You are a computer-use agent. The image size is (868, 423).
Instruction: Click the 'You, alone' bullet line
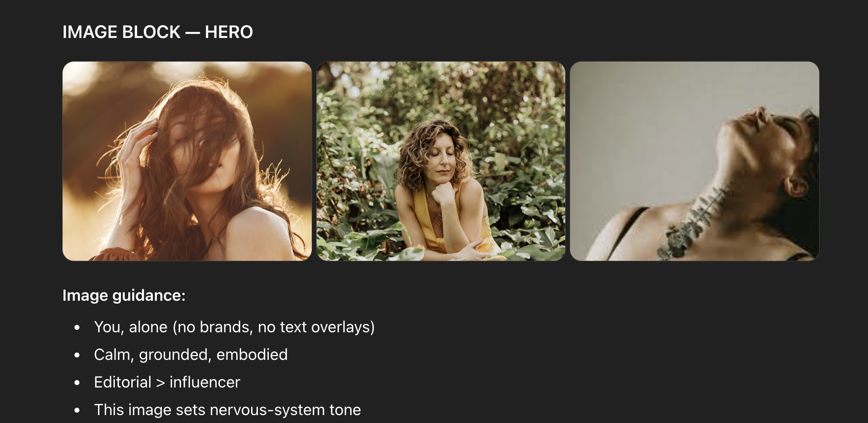[x=234, y=327]
